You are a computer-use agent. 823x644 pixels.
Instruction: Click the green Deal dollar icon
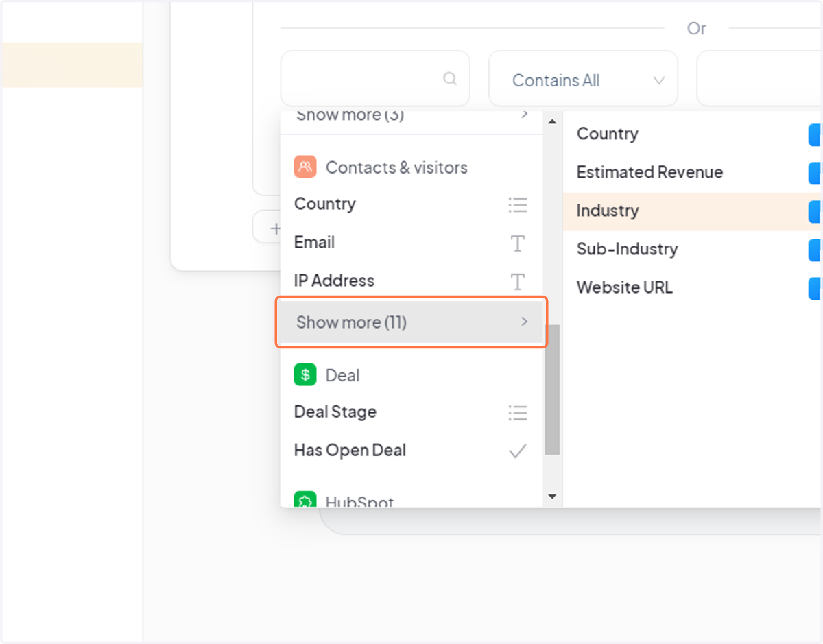(305, 374)
